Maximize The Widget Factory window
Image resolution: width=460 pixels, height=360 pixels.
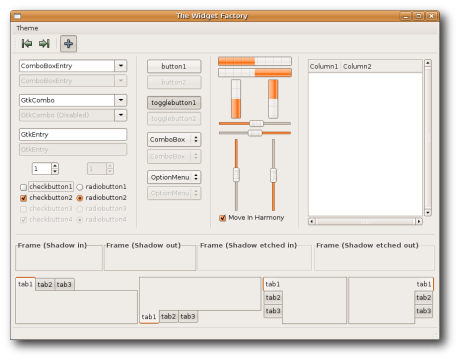419,16
